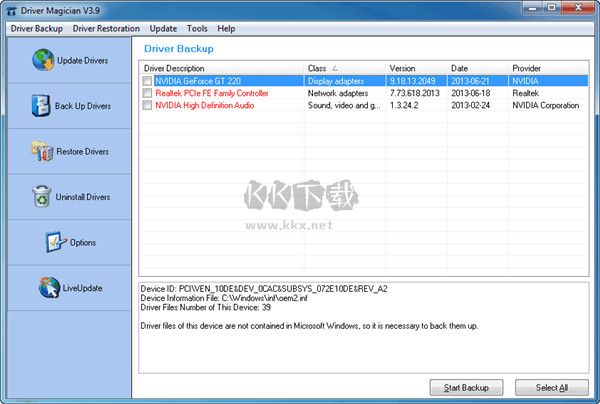The width and height of the screenshot is (600, 404).
Task: Click the Sound, video and g... class cell
Action: click(344, 105)
